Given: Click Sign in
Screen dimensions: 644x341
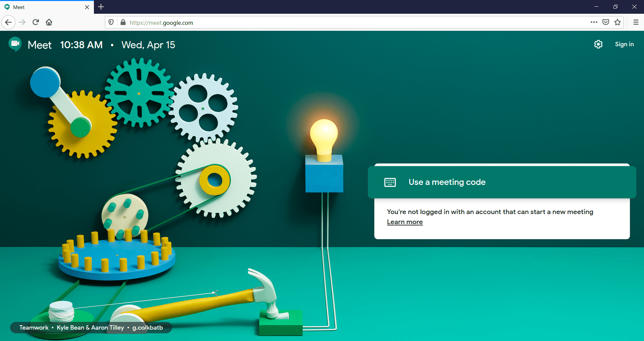Looking at the screenshot, I should tap(624, 44).
